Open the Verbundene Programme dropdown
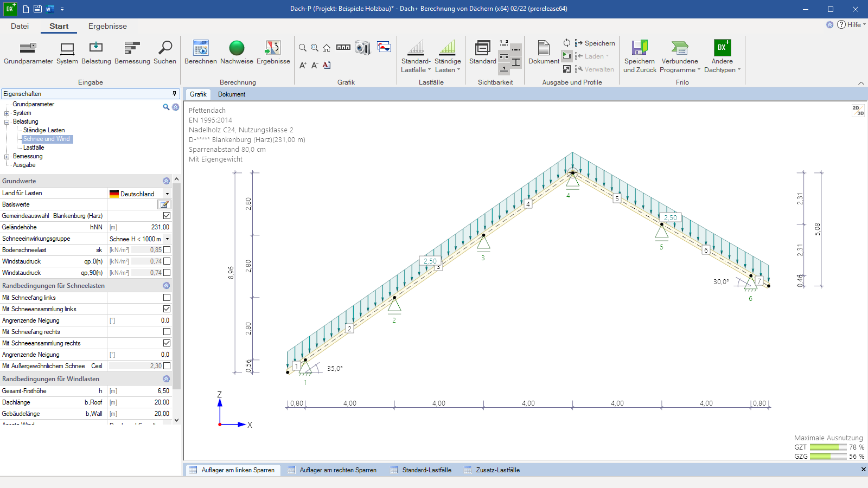 [680, 56]
